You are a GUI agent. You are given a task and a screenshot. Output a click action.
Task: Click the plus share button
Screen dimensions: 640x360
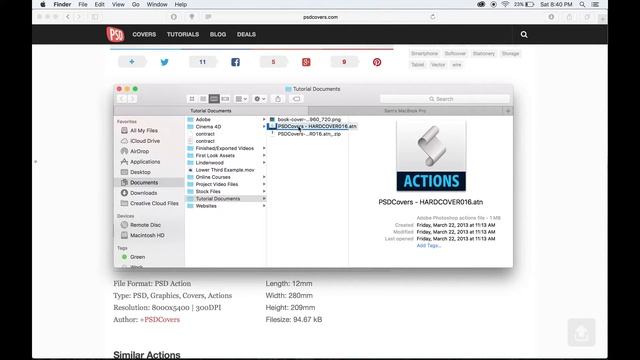(132, 62)
